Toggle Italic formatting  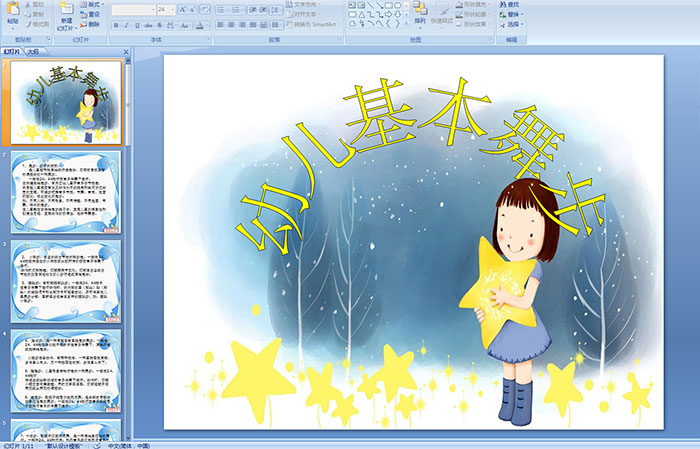coord(127,25)
